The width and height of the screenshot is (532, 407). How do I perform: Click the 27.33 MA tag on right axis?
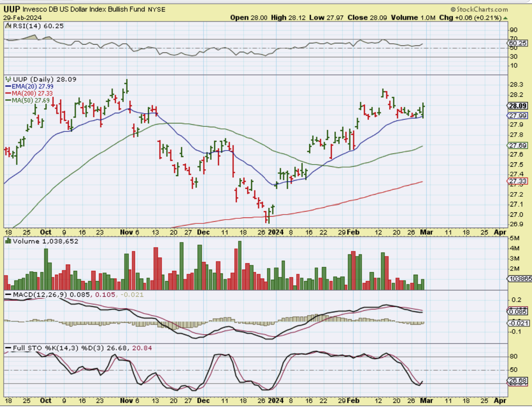[x=518, y=181]
